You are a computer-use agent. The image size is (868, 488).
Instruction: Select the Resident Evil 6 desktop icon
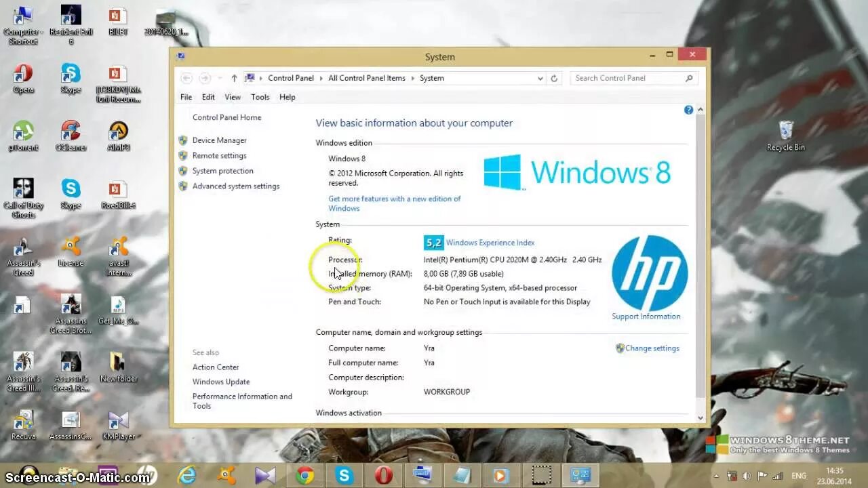coord(71,25)
